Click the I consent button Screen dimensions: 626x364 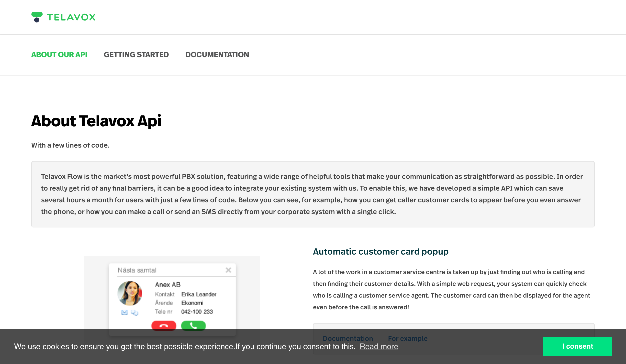[577, 346]
